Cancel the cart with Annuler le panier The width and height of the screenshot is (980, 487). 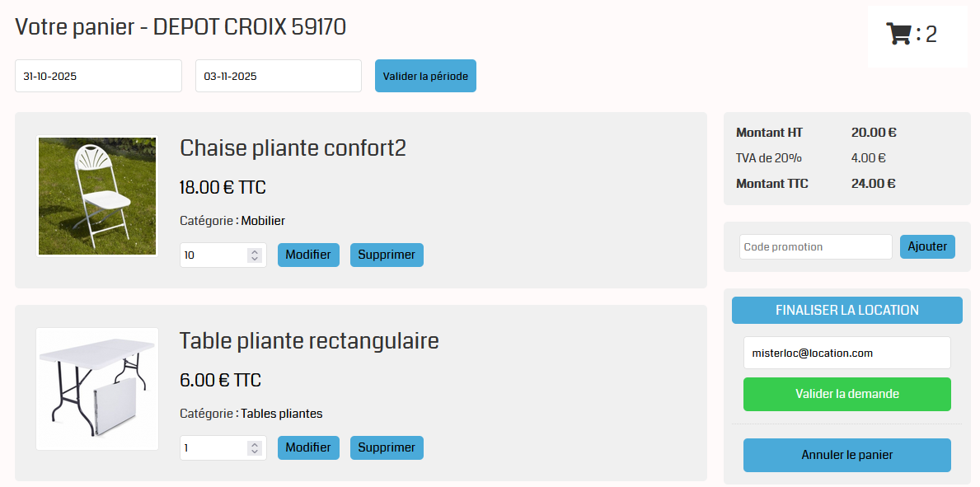846,455
